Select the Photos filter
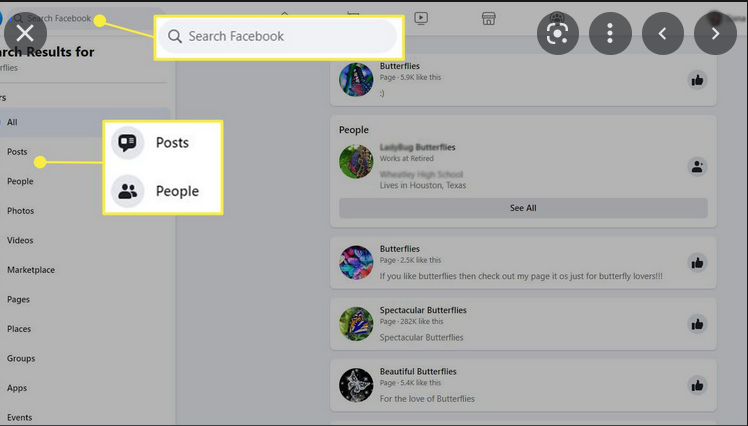The width and height of the screenshot is (748, 426). click(x=21, y=211)
